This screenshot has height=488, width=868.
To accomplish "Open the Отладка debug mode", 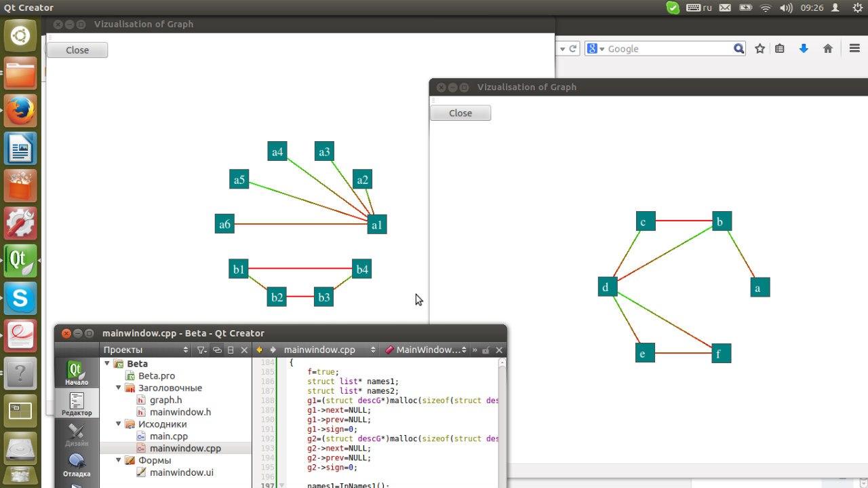I will click(x=77, y=465).
